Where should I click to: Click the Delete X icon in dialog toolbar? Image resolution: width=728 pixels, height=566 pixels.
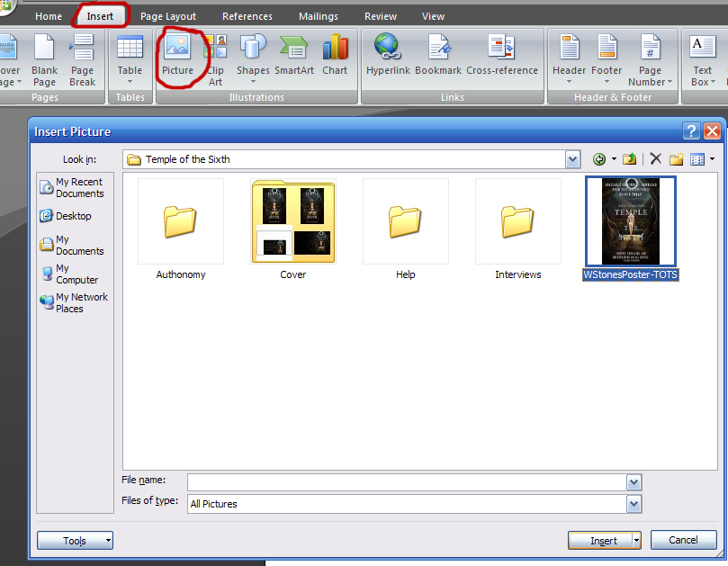pyautogui.click(x=655, y=159)
